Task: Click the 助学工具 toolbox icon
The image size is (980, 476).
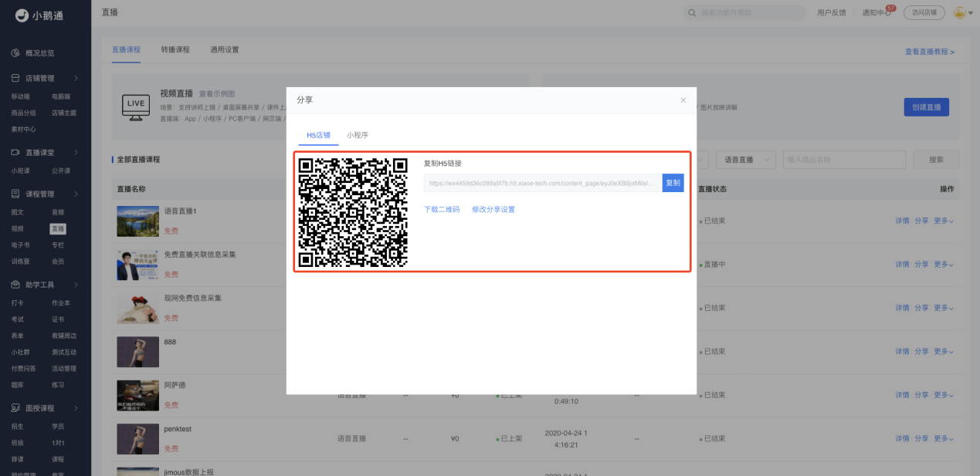Action: coord(15,285)
